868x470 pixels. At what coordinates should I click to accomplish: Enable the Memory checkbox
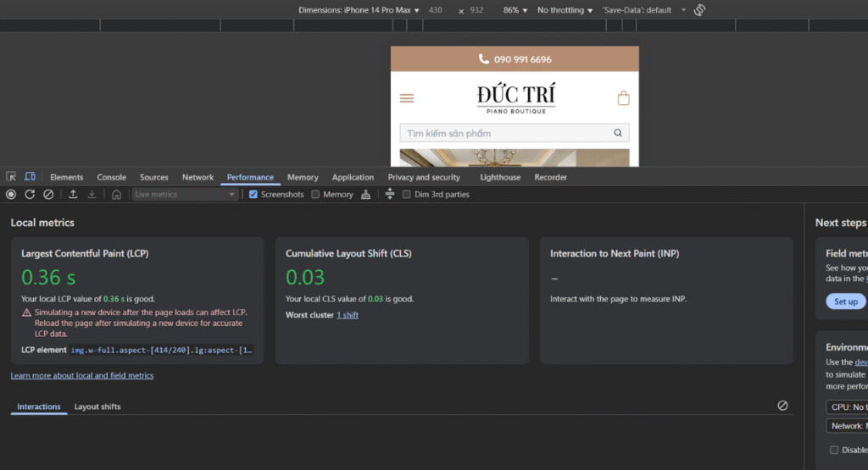coord(316,195)
